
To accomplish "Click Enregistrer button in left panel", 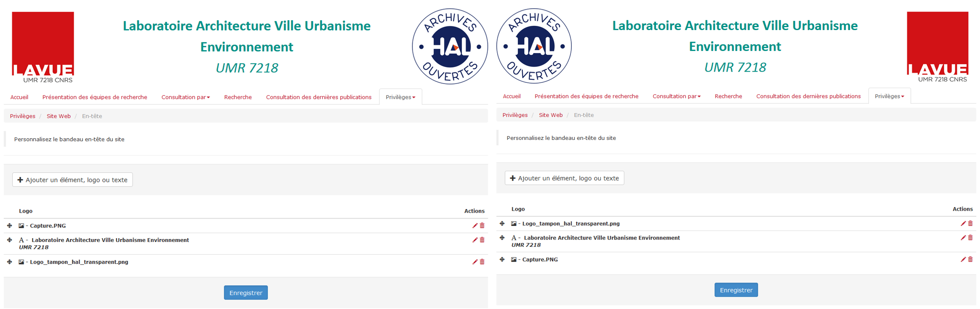I will coord(246,293).
